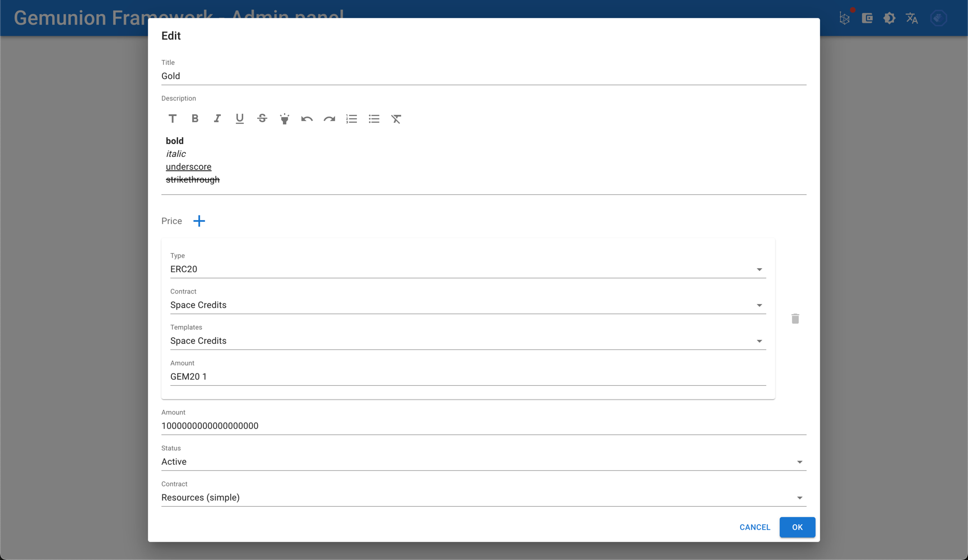Click the word 'italic' in description
The image size is (968, 560).
(x=176, y=154)
